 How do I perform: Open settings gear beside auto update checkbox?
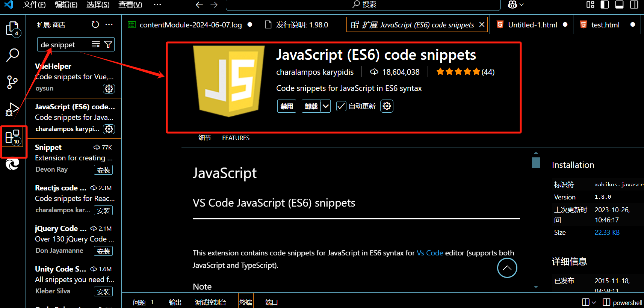tap(387, 106)
